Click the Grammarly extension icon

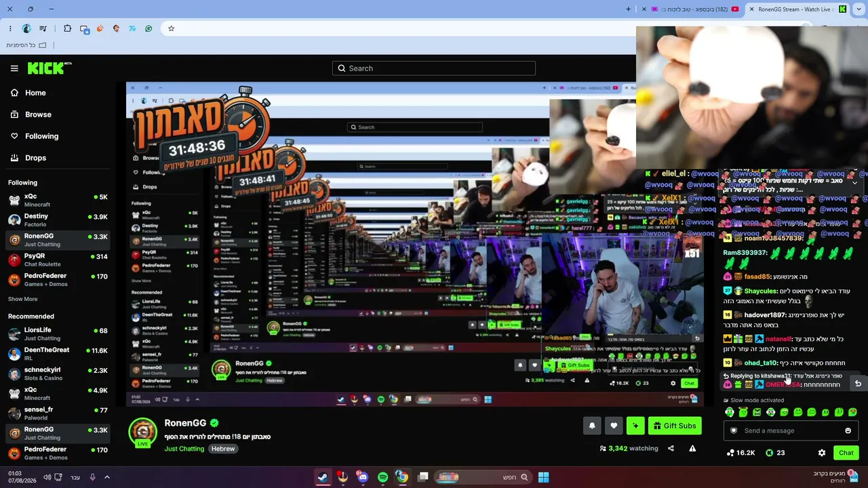[149, 28]
